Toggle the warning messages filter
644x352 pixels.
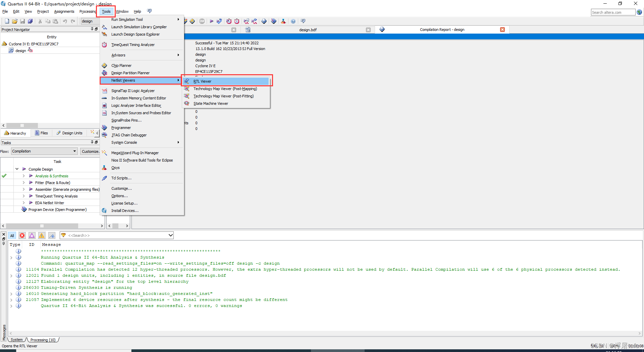(x=42, y=235)
